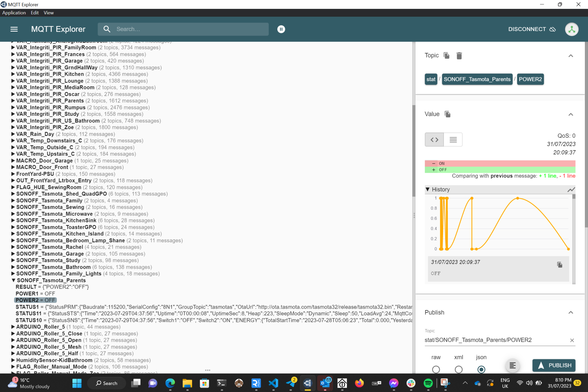Copy the history entry OFF value
The height and width of the screenshot is (392, 588).
click(x=560, y=265)
